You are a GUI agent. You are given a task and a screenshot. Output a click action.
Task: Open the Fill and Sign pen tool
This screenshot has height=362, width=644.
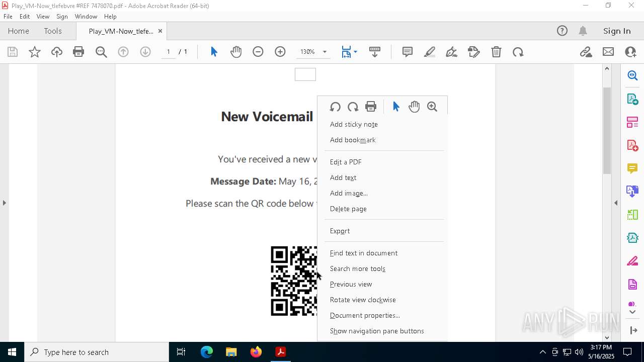(452, 52)
